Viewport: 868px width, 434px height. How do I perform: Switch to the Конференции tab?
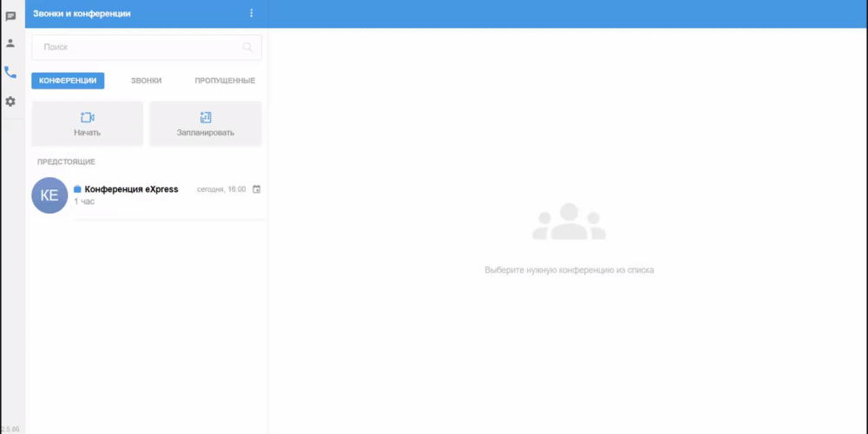tap(68, 81)
